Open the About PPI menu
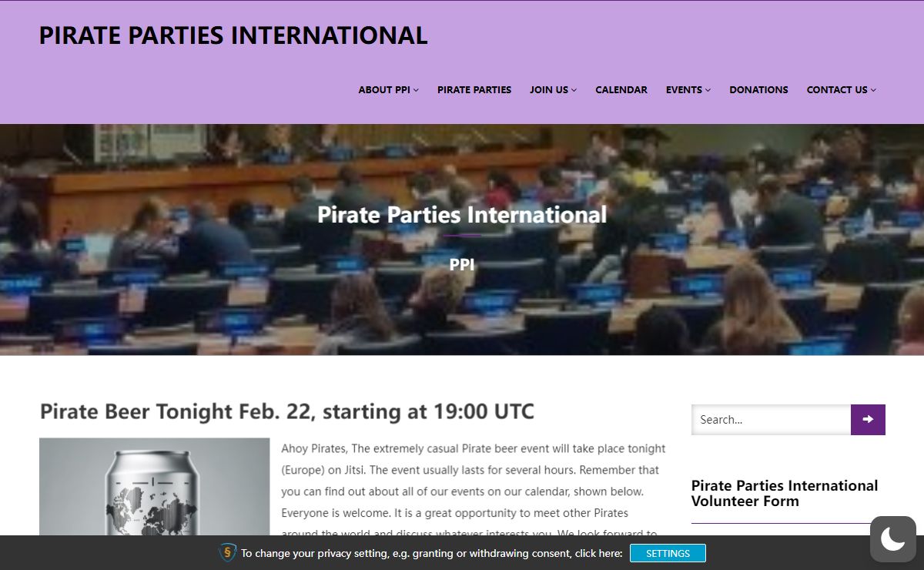This screenshot has height=570, width=924. click(x=388, y=90)
